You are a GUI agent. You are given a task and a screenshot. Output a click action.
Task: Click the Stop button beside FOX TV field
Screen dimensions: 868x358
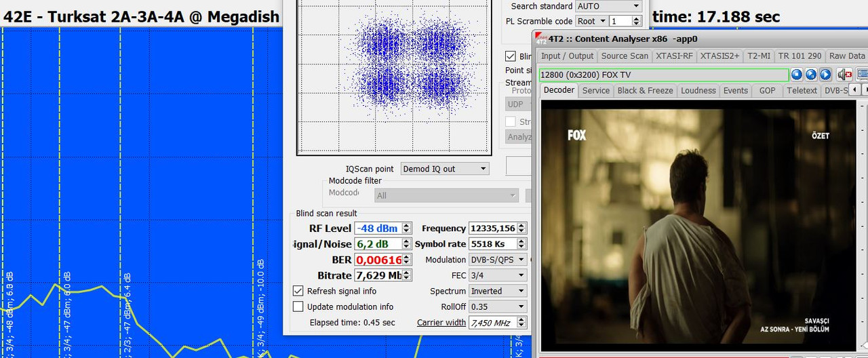click(x=797, y=75)
